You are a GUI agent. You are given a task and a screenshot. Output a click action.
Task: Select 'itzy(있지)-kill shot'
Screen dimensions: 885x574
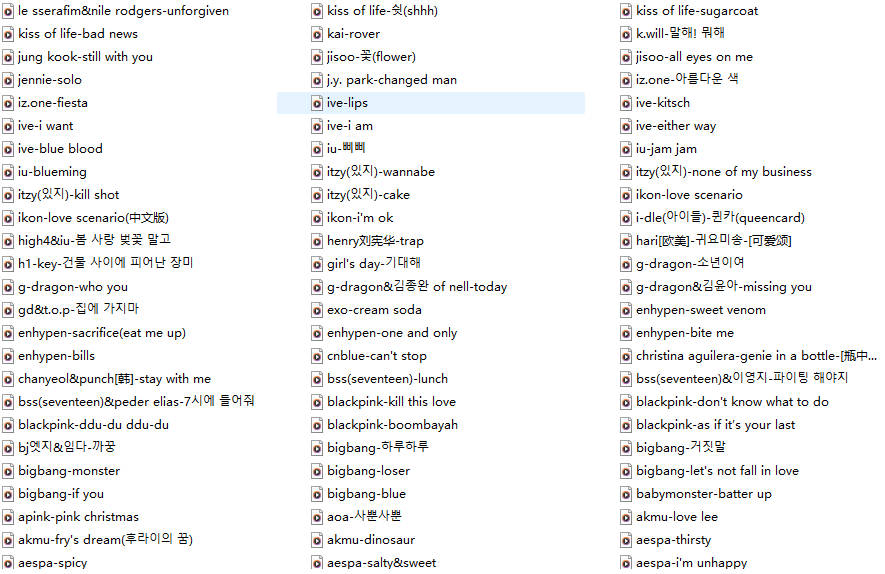[x=68, y=195]
